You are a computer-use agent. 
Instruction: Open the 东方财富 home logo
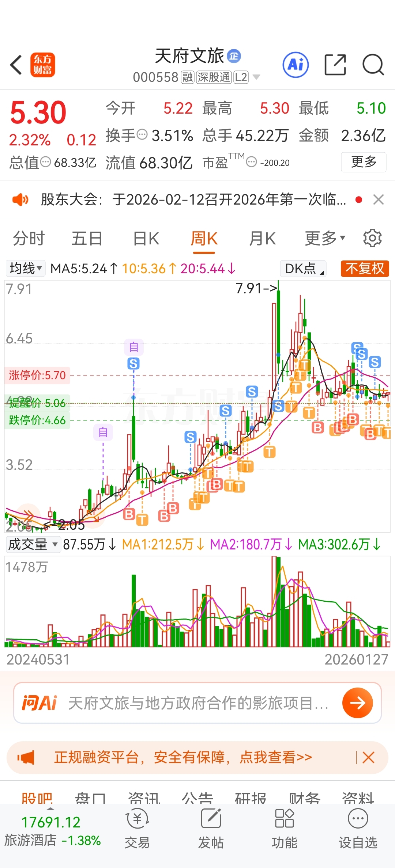tap(43, 65)
